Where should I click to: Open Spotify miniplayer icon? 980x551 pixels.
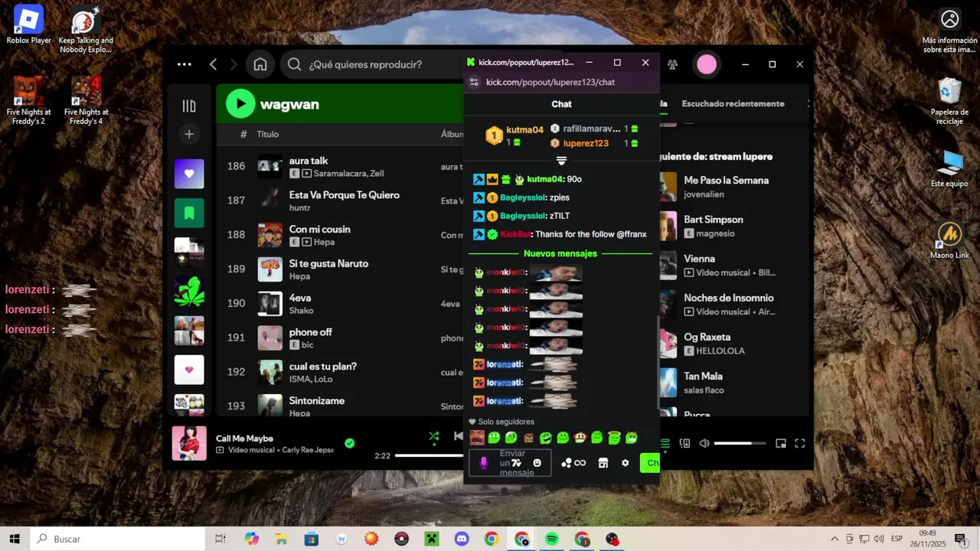[x=781, y=443]
